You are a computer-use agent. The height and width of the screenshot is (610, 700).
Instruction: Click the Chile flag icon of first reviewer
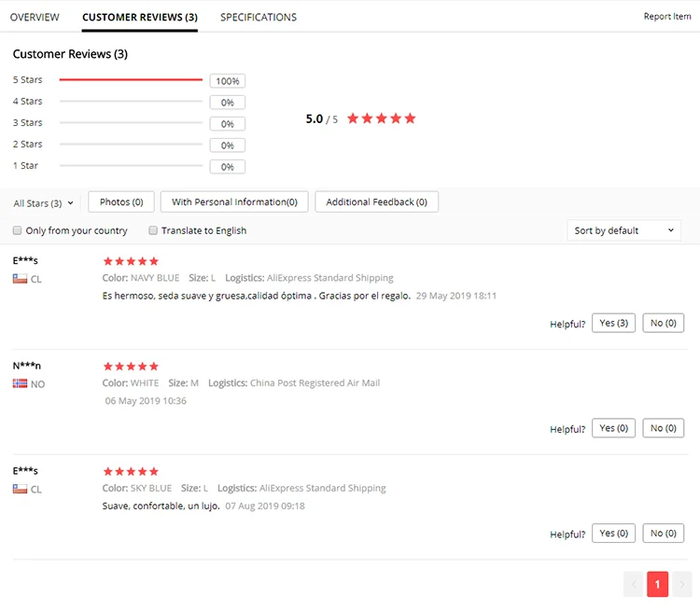(20, 279)
